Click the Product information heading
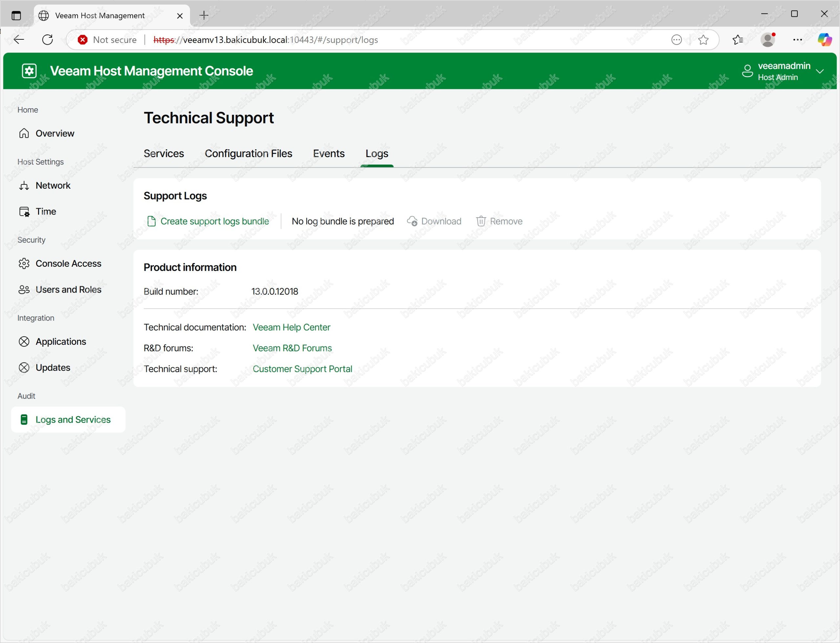 point(190,268)
